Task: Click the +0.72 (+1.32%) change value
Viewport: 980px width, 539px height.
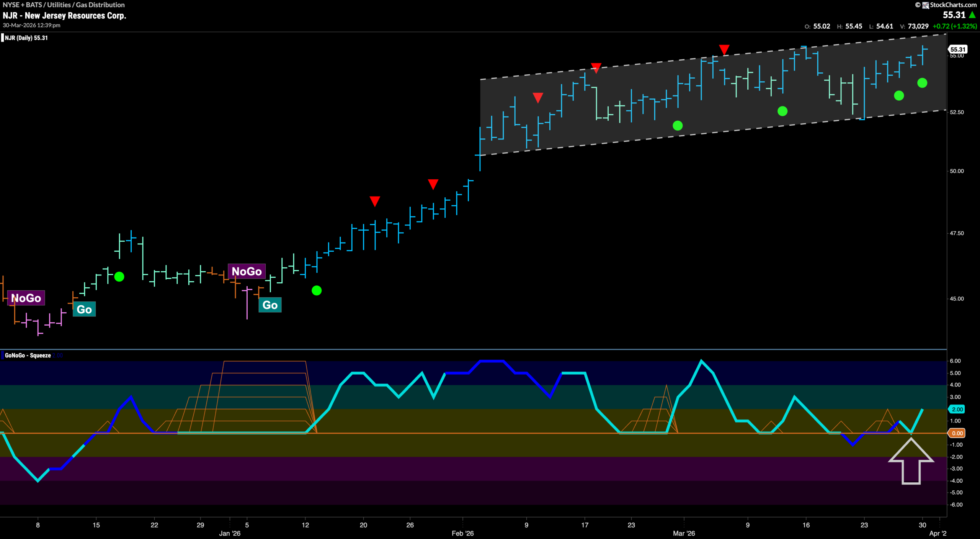Action: point(955,26)
